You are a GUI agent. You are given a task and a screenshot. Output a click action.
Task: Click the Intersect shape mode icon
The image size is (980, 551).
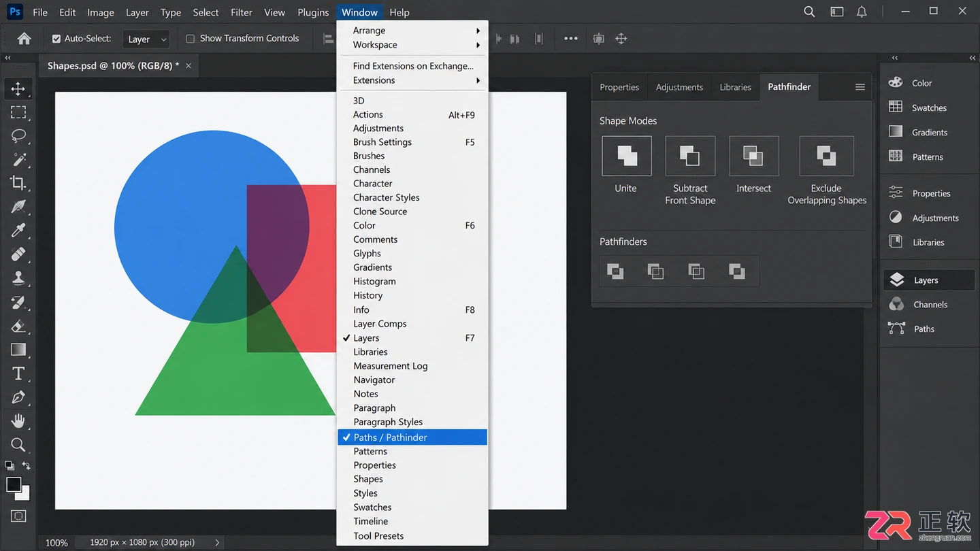pos(753,156)
